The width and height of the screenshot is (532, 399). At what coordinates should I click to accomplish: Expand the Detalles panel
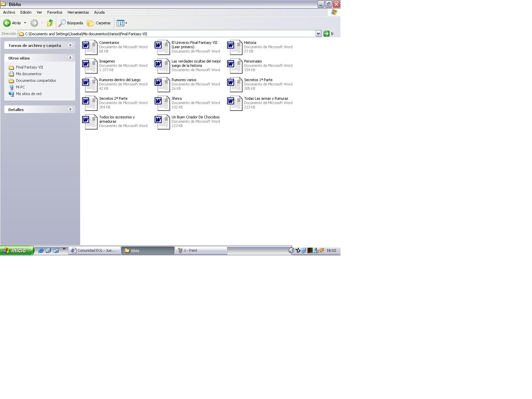tap(70, 109)
